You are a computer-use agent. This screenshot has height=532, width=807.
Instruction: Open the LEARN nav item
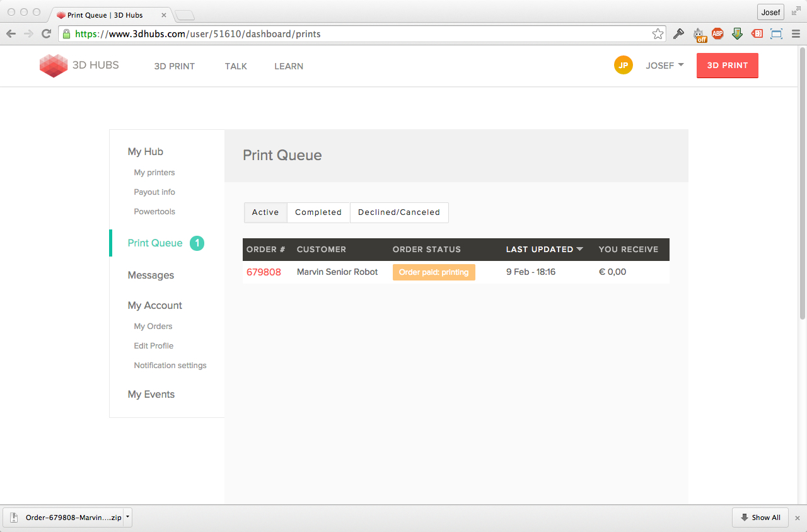click(x=289, y=66)
